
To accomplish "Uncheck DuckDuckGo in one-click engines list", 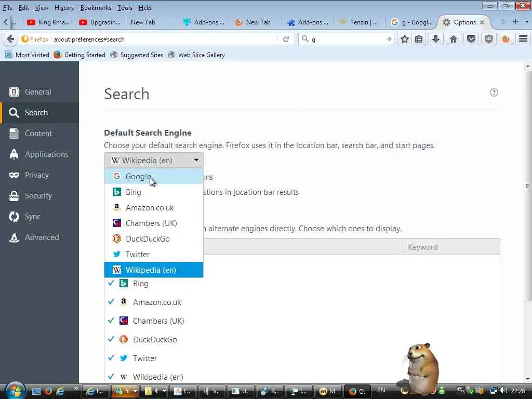I will pyautogui.click(x=111, y=339).
